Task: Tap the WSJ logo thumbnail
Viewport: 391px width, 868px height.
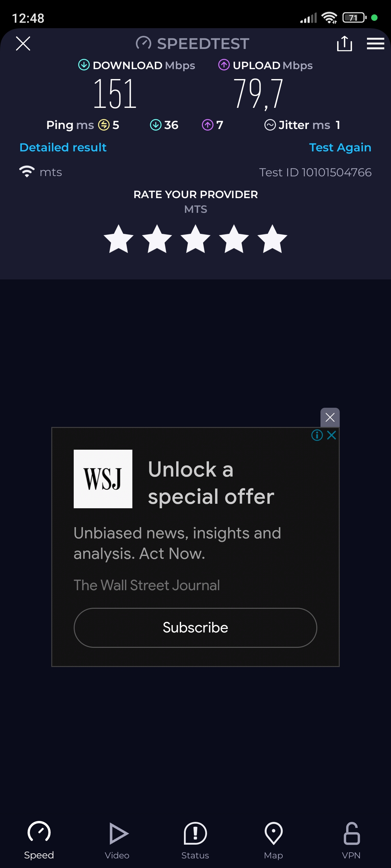Action: (103, 479)
